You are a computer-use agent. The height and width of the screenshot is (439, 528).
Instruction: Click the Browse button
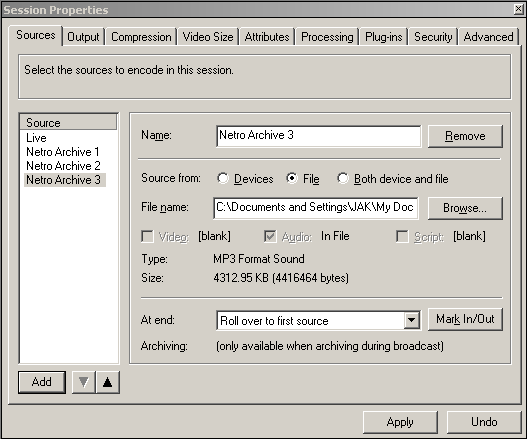[x=465, y=208]
